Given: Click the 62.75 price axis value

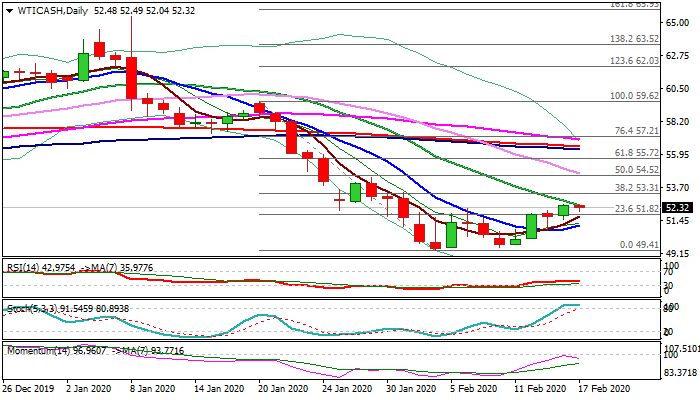Looking at the screenshot, I should pos(677,56).
